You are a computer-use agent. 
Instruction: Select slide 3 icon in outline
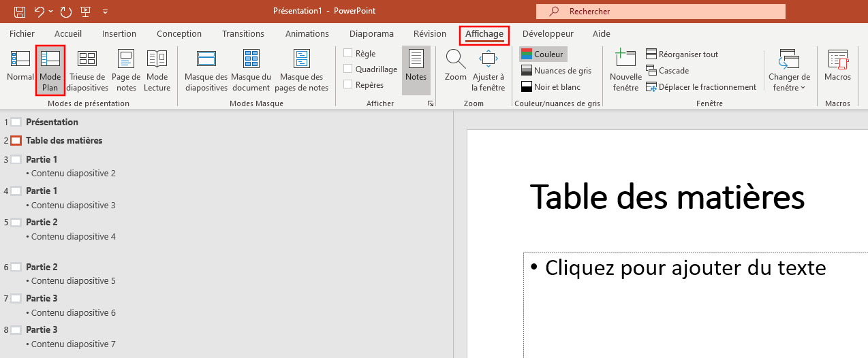click(x=16, y=160)
